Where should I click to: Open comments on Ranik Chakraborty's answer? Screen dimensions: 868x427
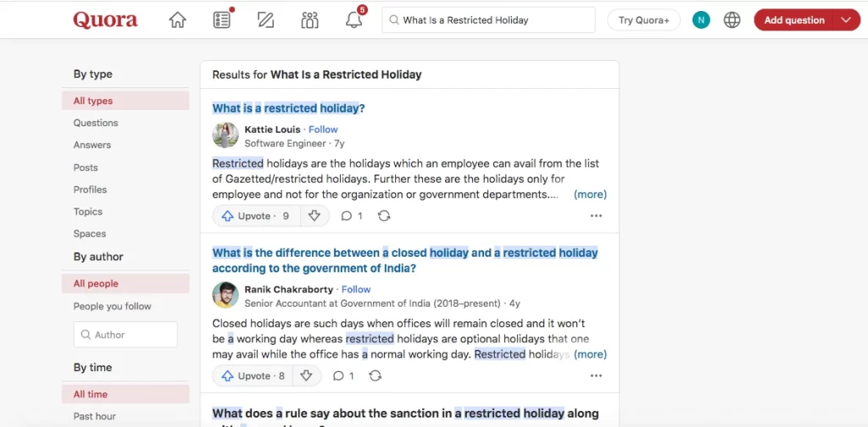(x=343, y=376)
